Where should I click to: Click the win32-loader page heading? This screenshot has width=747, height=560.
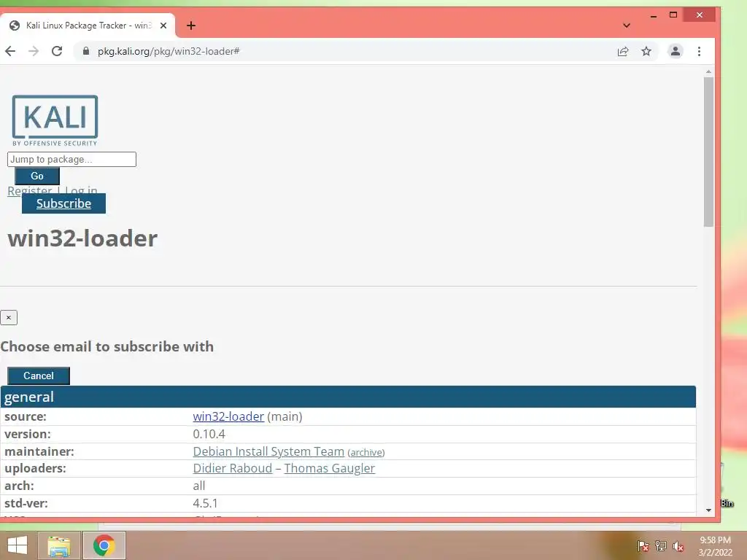click(x=82, y=238)
